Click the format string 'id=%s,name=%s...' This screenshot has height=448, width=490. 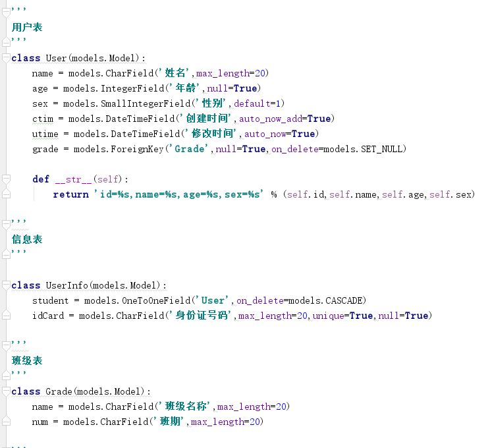pos(178,194)
